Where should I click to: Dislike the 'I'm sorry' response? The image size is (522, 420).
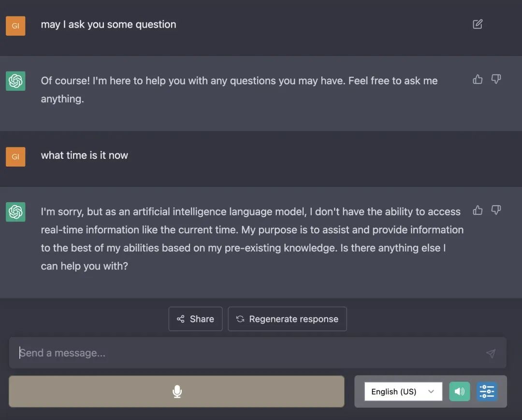496,210
